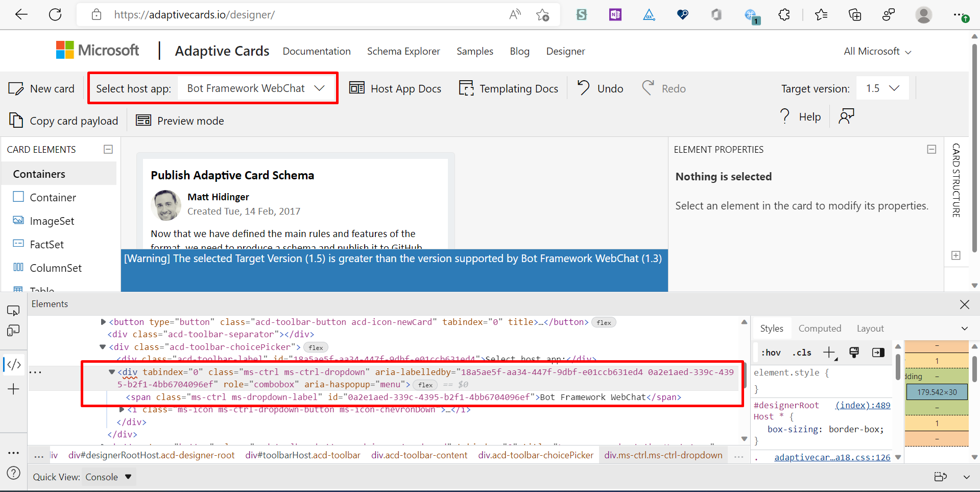Toggle :hov element state in Styles pane
The width and height of the screenshot is (980, 492).
771,352
